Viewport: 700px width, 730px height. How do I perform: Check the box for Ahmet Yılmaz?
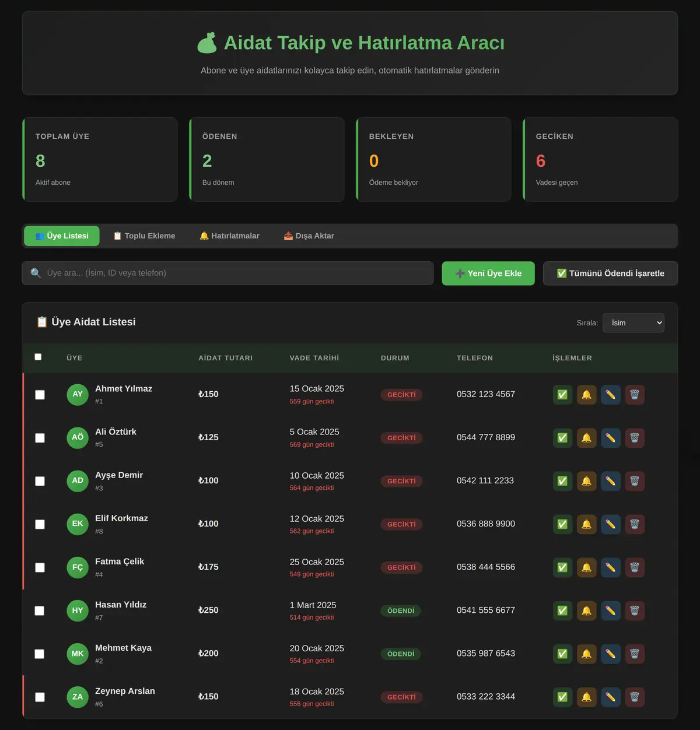tap(40, 395)
